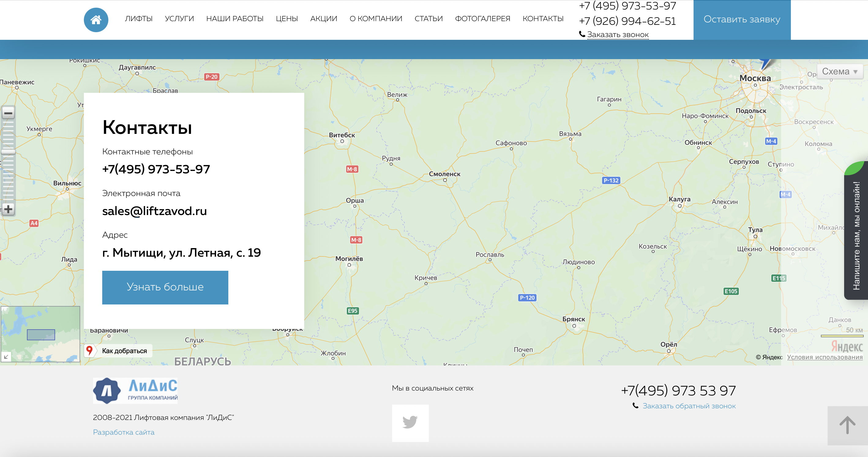Open the КОНТАКТЫ menu item
Image resolution: width=868 pixels, height=457 pixels.
click(x=543, y=19)
